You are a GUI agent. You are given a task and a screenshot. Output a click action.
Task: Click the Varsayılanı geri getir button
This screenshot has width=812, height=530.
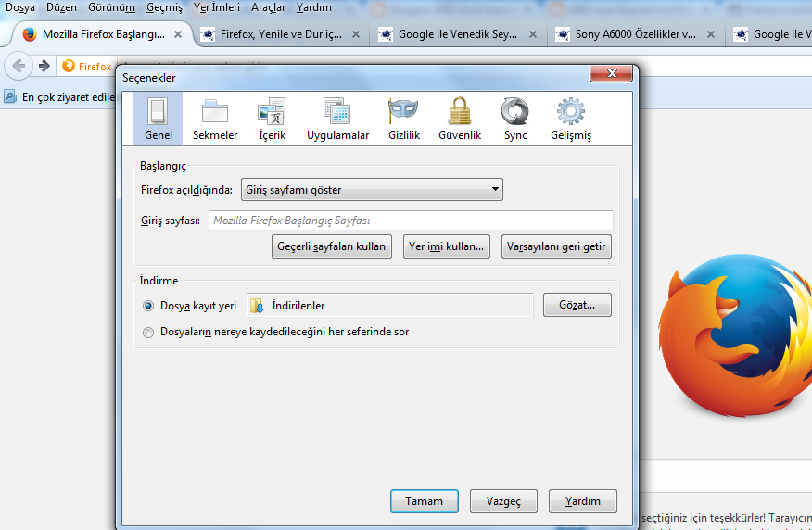click(556, 246)
